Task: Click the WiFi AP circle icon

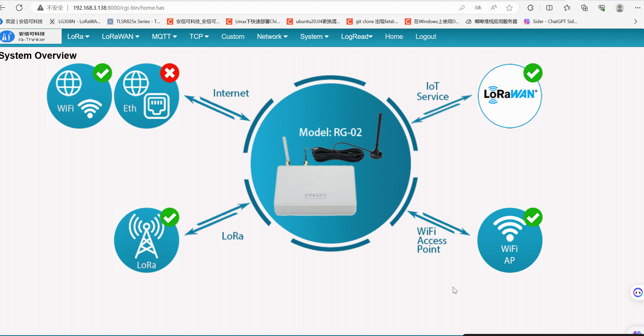Action: pos(510,240)
